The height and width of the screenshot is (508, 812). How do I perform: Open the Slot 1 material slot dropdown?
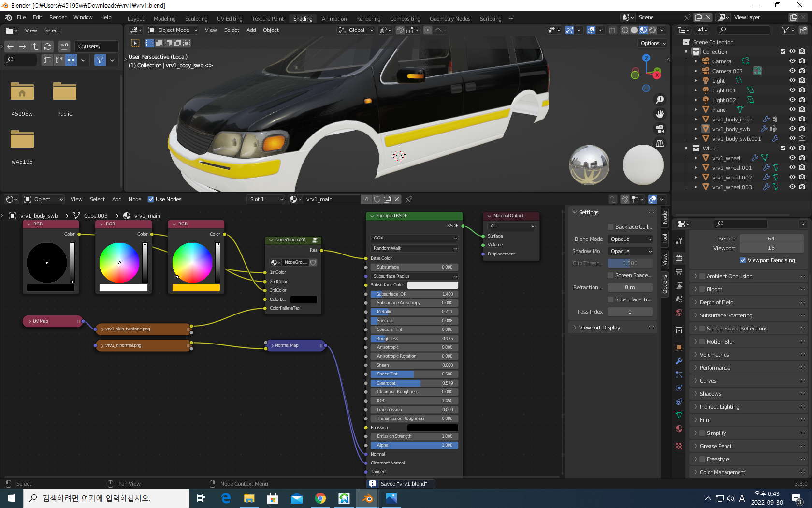click(x=266, y=199)
